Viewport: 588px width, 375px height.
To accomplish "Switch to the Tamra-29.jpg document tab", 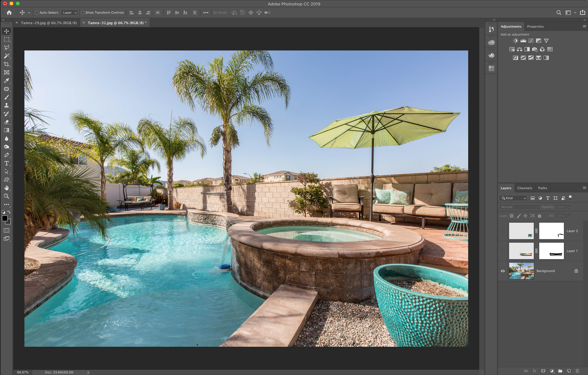I will pyautogui.click(x=49, y=23).
